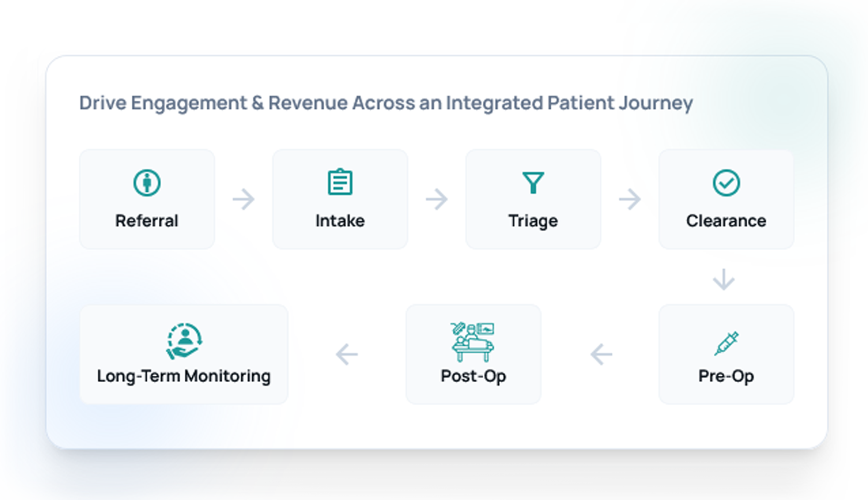Click the Post-Op hospital bed icon
This screenshot has height=500, width=868.
[x=473, y=342]
